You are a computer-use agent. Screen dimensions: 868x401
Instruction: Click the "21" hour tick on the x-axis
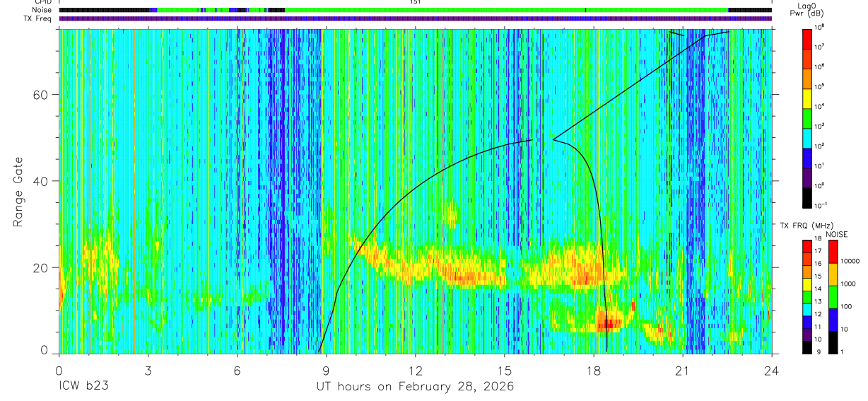[683, 370]
